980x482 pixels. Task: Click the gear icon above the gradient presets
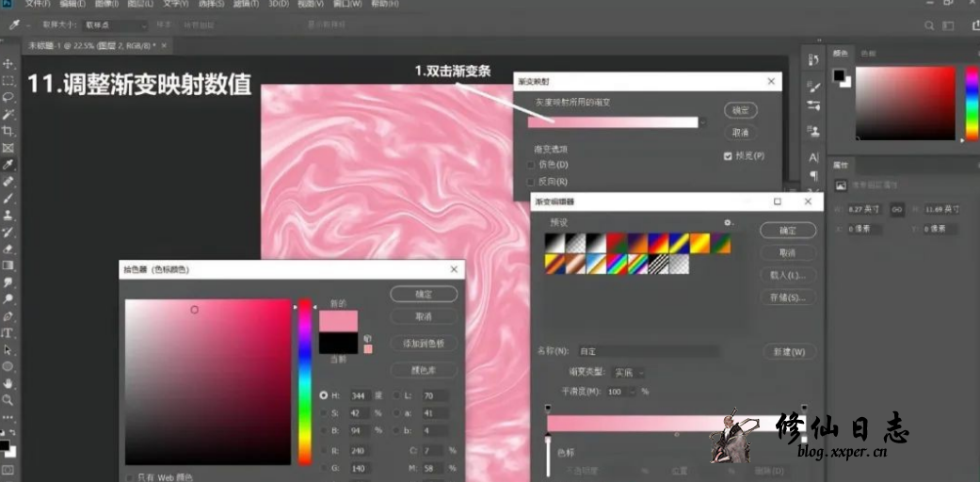pyautogui.click(x=727, y=222)
